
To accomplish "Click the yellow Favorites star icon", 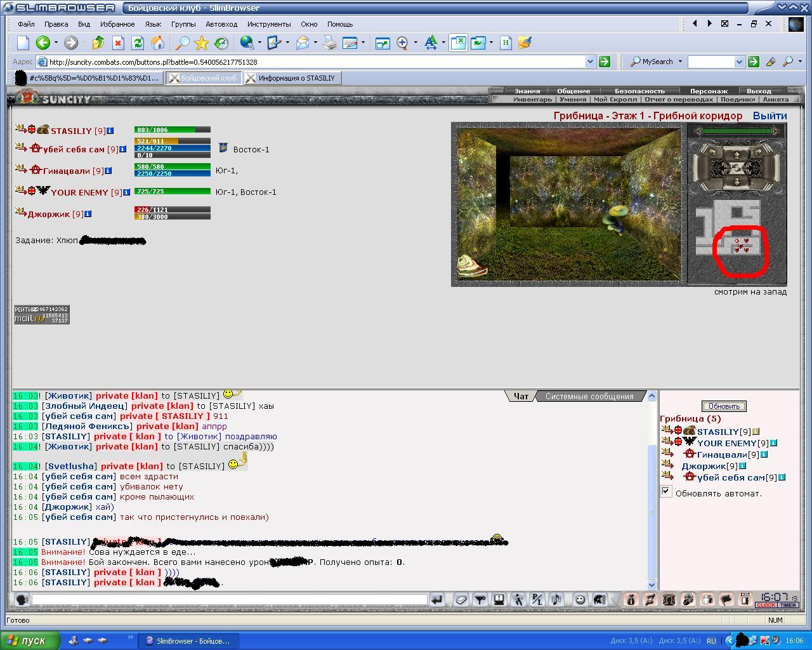I will tap(201, 43).
